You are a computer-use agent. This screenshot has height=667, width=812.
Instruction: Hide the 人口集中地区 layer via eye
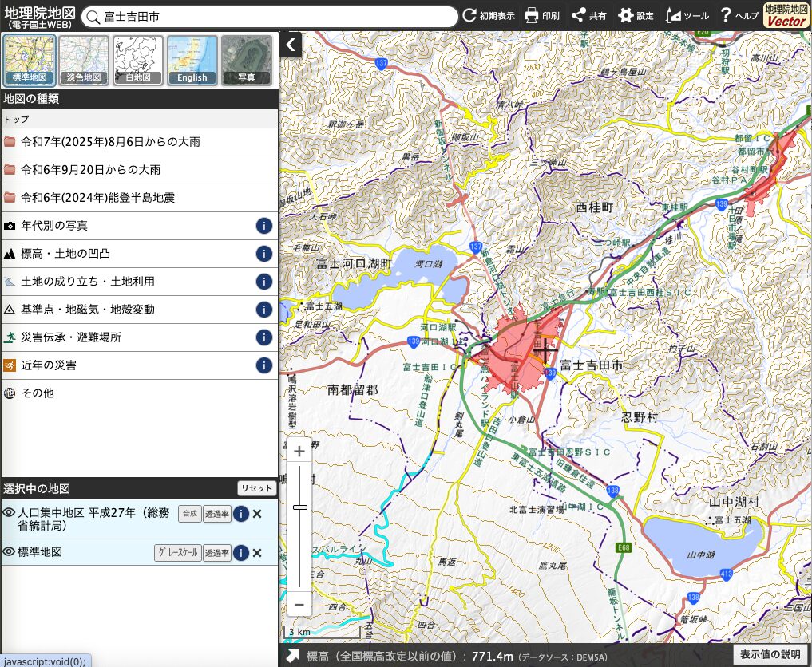point(10,513)
